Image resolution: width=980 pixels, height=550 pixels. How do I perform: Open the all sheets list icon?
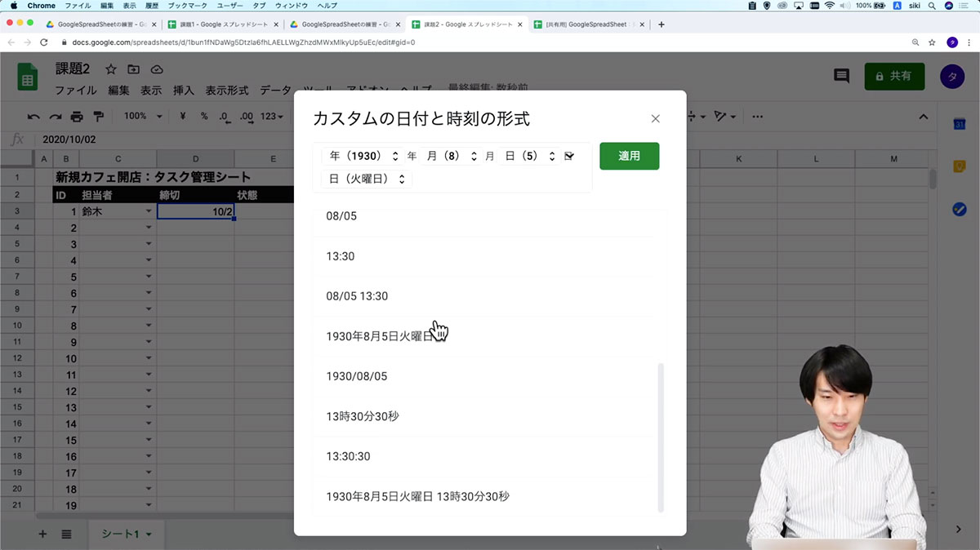[x=66, y=534]
